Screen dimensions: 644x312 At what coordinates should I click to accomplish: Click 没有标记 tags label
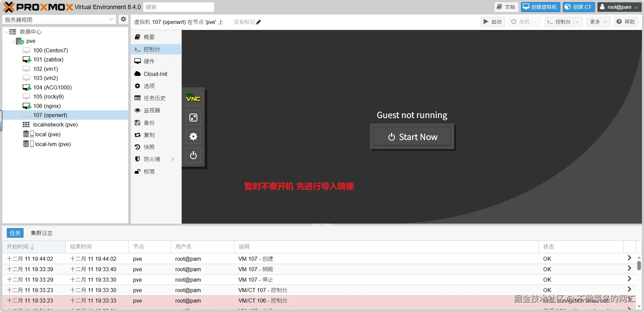point(244,22)
